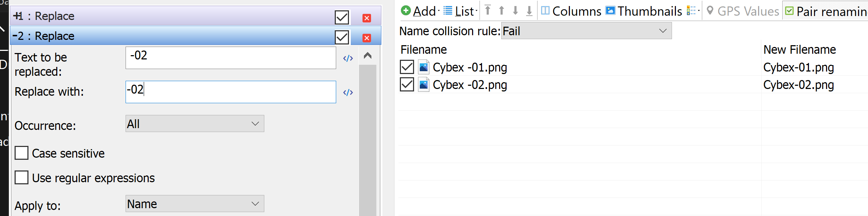The width and height of the screenshot is (868, 216).
Task: Uncheck the Cybex -02.png file
Action: [407, 85]
